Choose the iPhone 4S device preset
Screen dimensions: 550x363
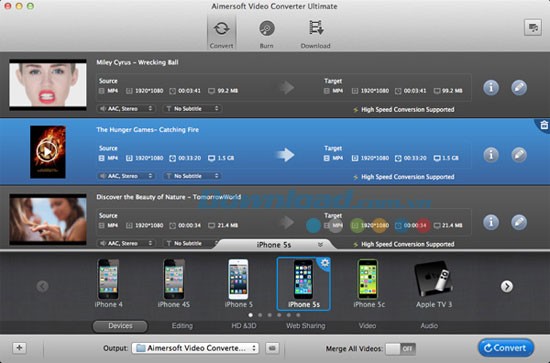coord(174,283)
